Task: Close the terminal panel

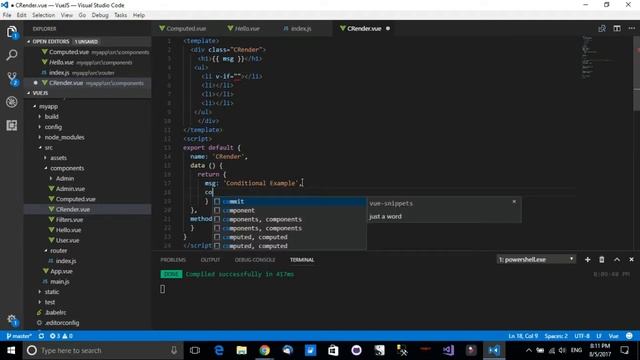Action: (x=631, y=260)
